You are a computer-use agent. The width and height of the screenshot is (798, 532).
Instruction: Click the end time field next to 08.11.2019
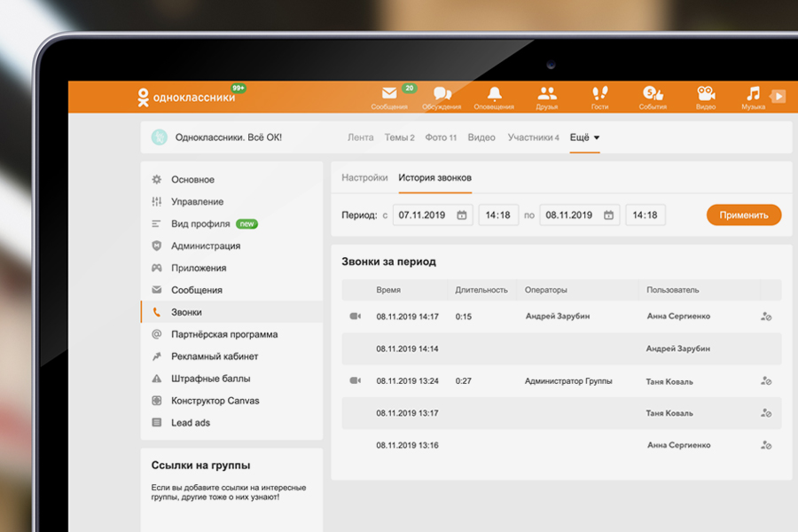tap(645, 215)
